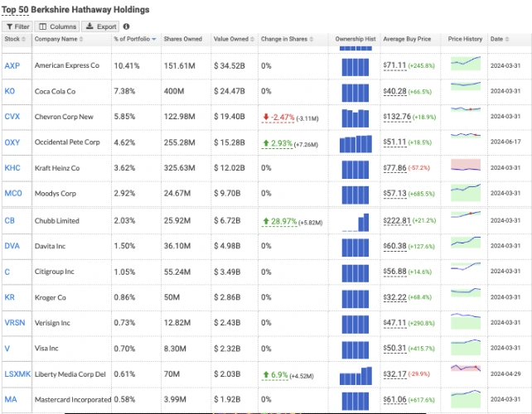Select the 2024-04-29 date cell
Viewport: 532px width, 414px height.
[x=505, y=373]
